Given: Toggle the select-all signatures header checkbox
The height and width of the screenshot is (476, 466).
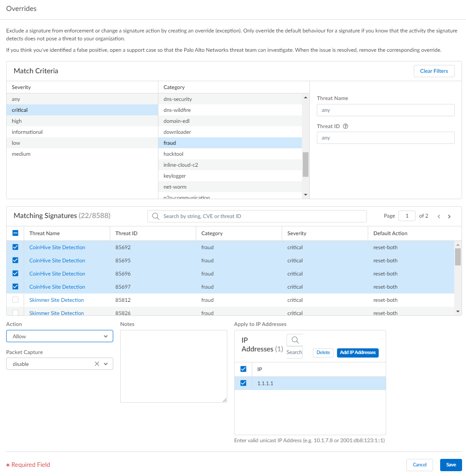Looking at the screenshot, I should pyautogui.click(x=15, y=233).
